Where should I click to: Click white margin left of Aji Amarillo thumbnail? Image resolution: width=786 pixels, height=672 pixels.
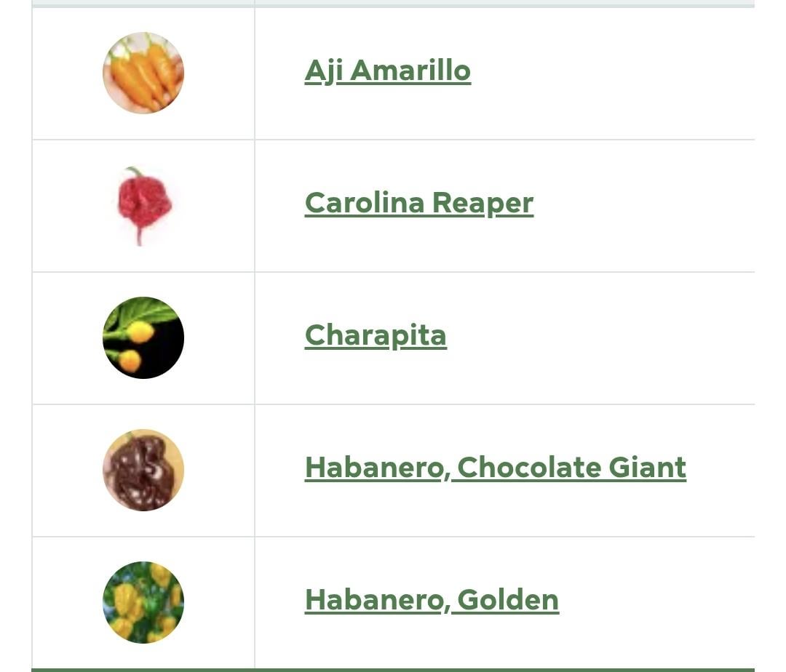(x=65, y=73)
